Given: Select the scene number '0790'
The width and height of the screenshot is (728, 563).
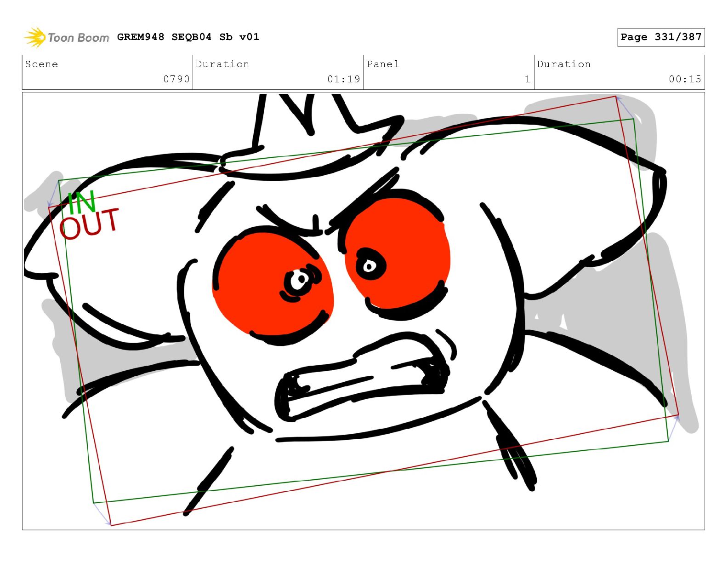Looking at the screenshot, I should (176, 79).
